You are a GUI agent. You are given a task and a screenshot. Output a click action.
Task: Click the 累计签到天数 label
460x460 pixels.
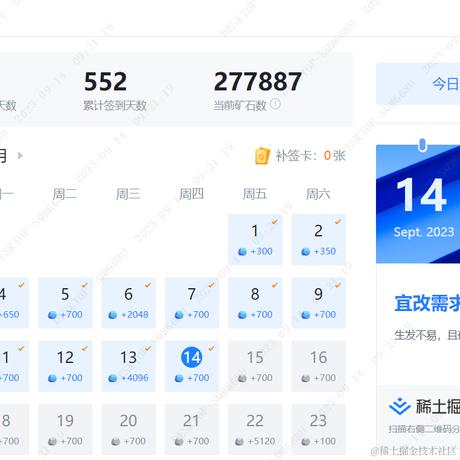[x=115, y=106]
